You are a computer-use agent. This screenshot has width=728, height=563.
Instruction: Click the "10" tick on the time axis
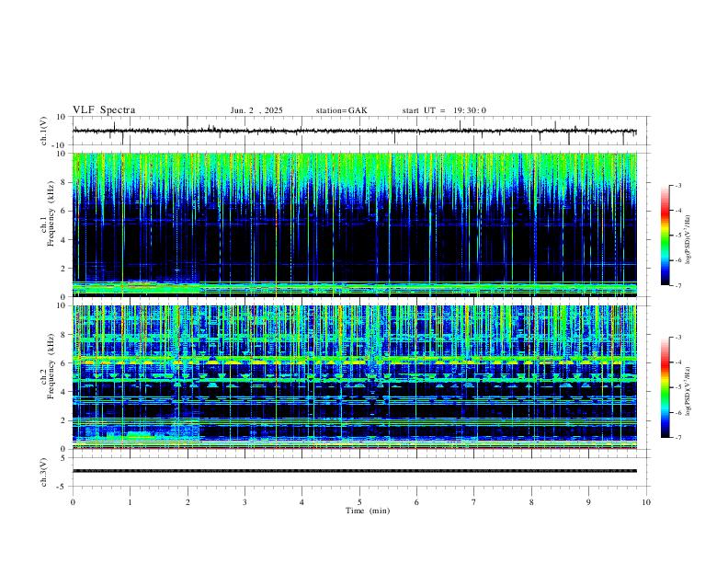coord(646,502)
